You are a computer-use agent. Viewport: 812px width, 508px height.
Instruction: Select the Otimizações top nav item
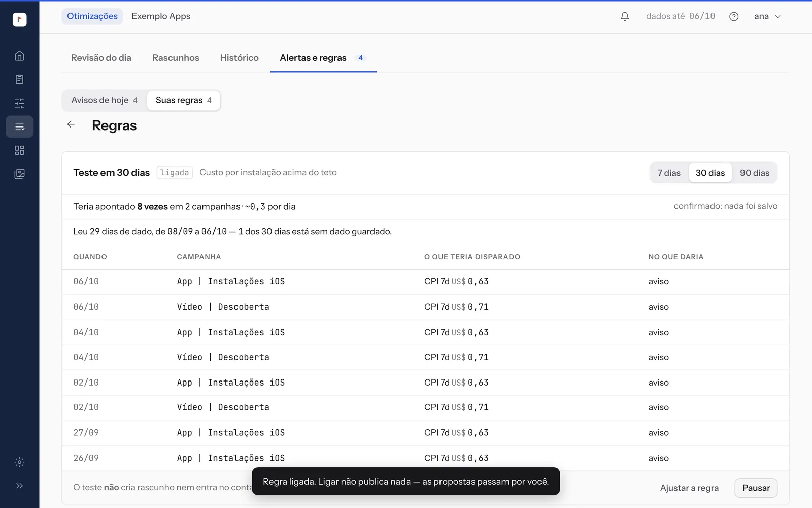click(x=92, y=16)
